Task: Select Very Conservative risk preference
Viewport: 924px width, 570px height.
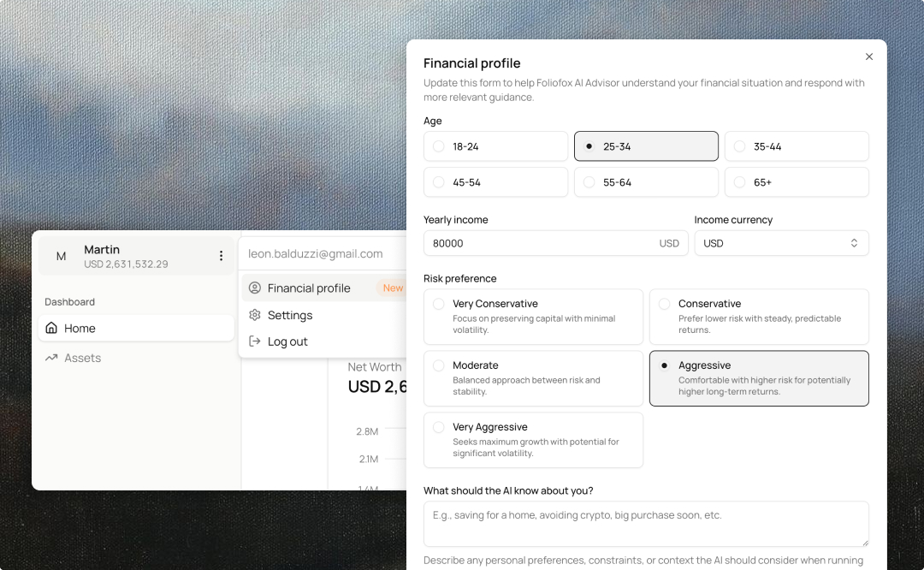Action: coord(533,317)
